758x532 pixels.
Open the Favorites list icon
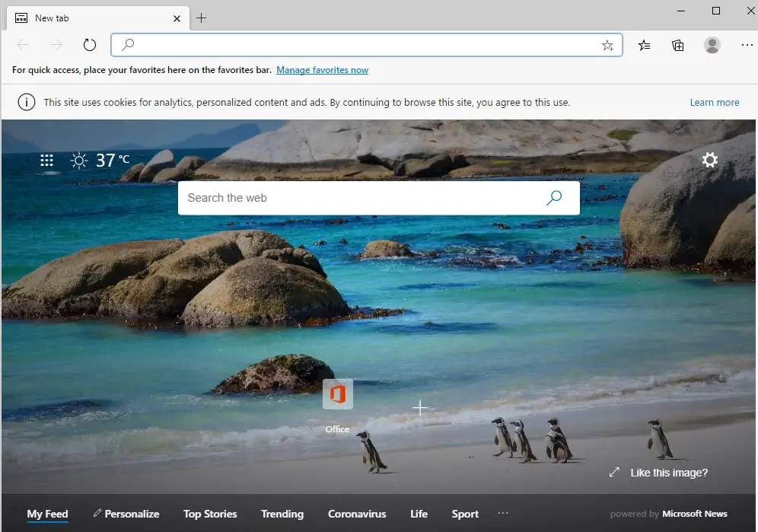click(x=644, y=46)
